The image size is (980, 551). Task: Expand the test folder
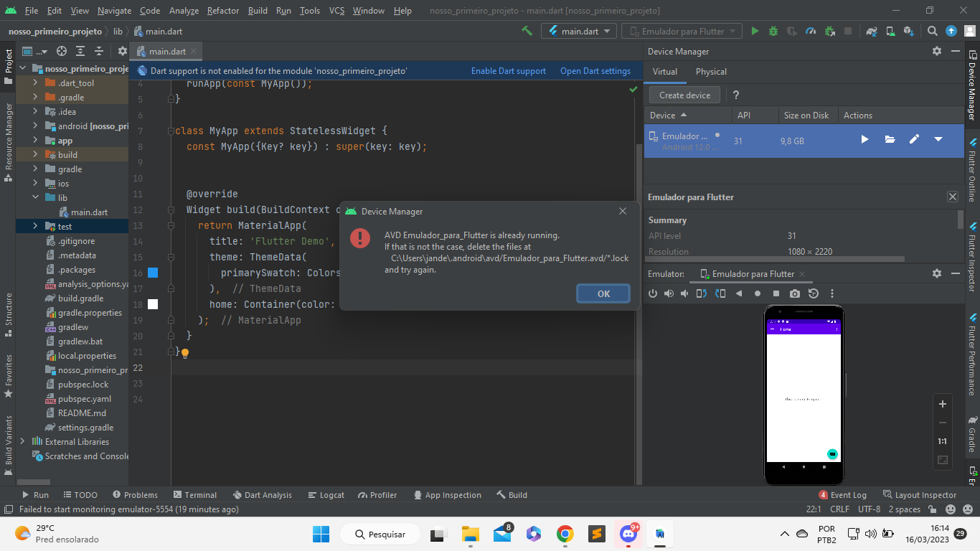point(36,226)
